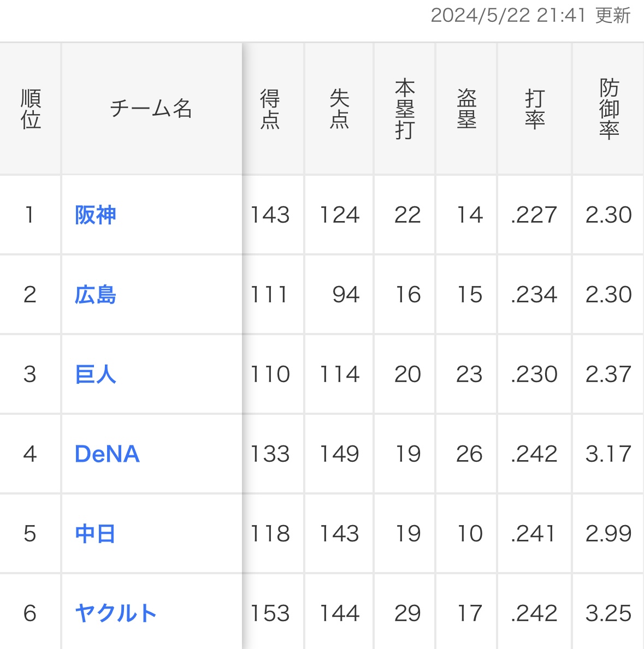This screenshot has width=644, height=649.
Task: Click 広島's .234 batting average cell
Action: pos(534,295)
